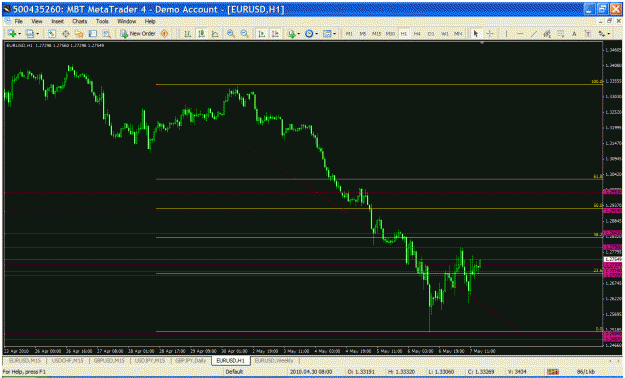Switch to W1 timeframe
This screenshot has width=625, height=378.
click(x=445, y=34)
